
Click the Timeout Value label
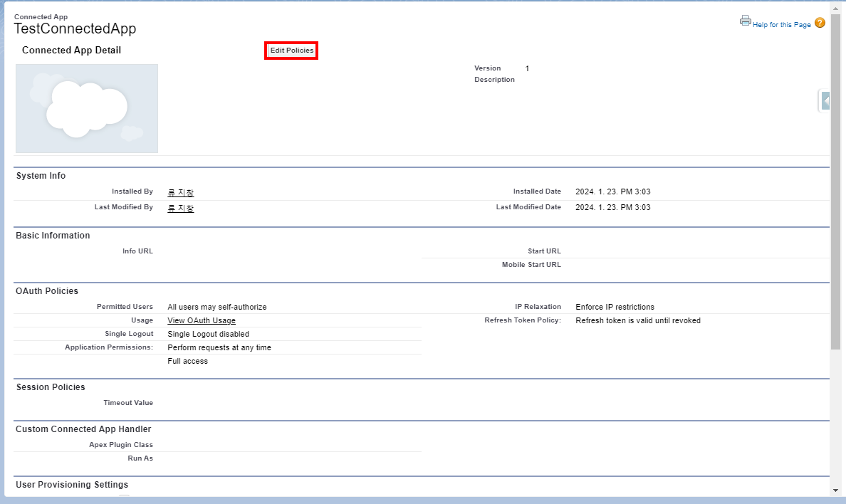tap(128, 402)
